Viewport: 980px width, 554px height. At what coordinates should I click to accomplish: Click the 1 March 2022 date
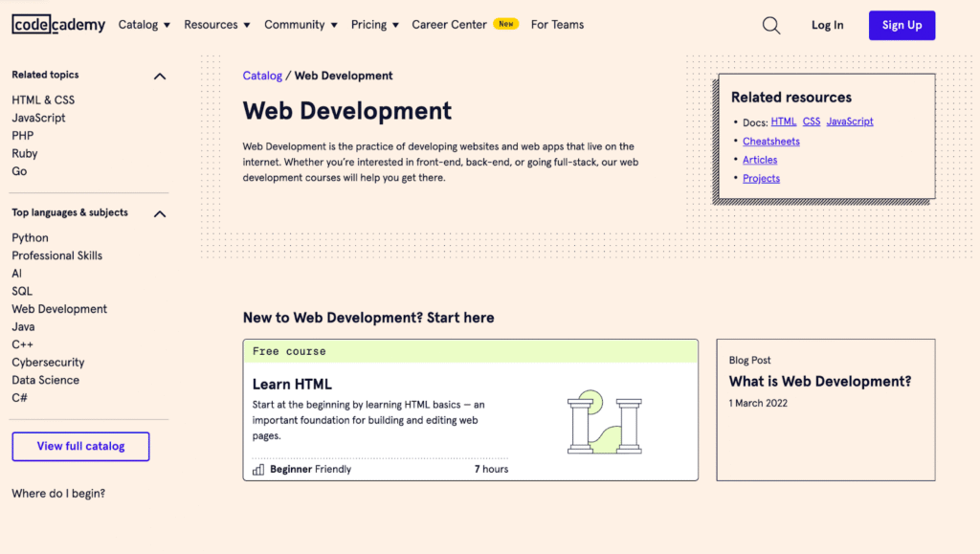click(x=758, y=404)
